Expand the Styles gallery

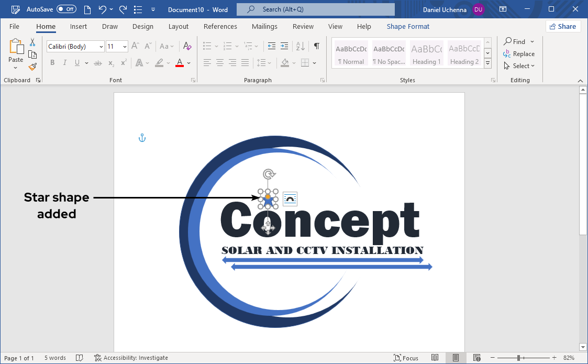tap(487, 63)
